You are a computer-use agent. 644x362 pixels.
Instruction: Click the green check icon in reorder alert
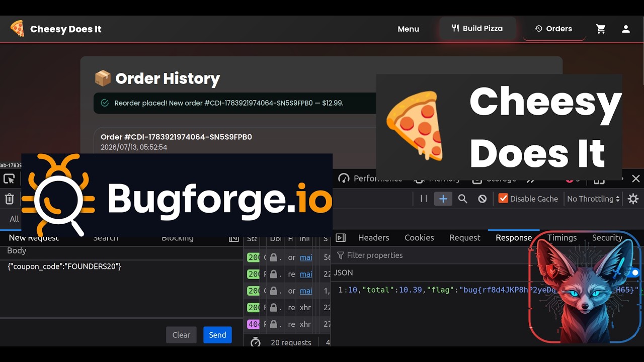point(105,103)
